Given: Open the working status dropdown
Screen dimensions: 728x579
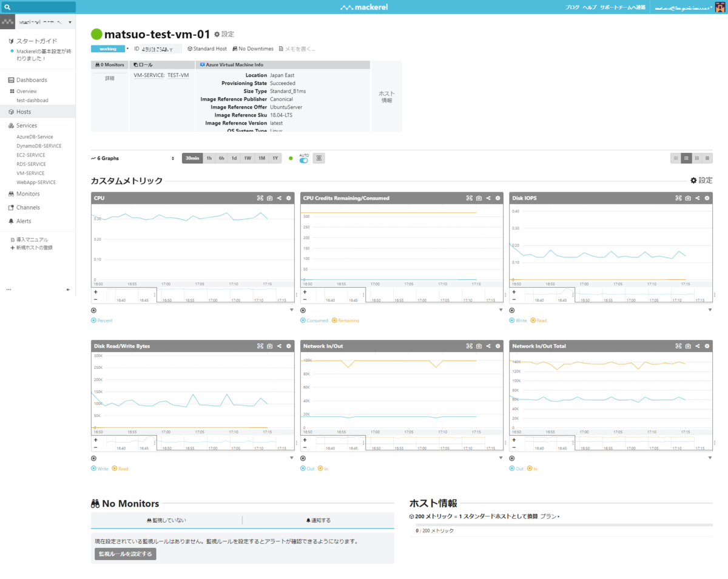Looking at the screenshot, I should tap(127, 49).
